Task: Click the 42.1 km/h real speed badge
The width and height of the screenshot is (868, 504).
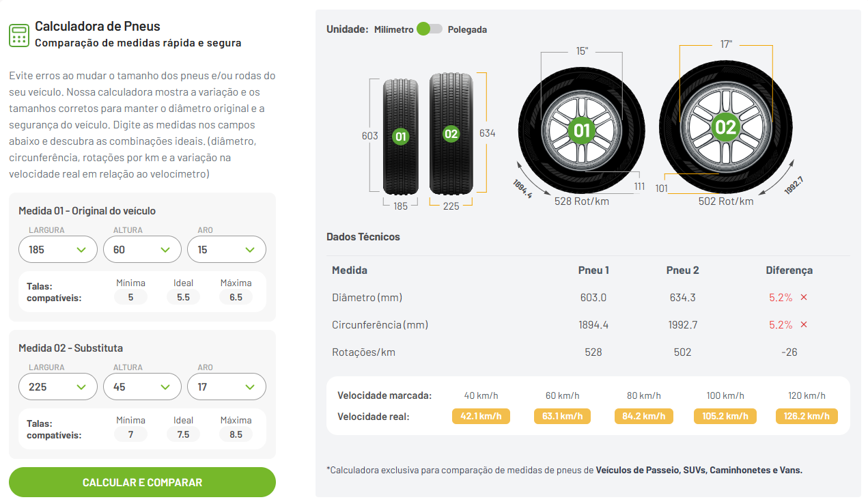Action: (480, 416)
